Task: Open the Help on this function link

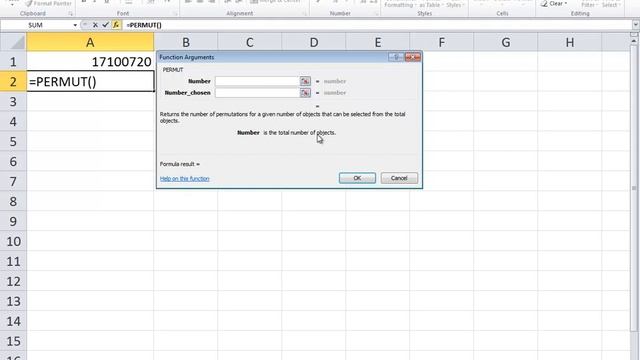Action: coord(184,178)
